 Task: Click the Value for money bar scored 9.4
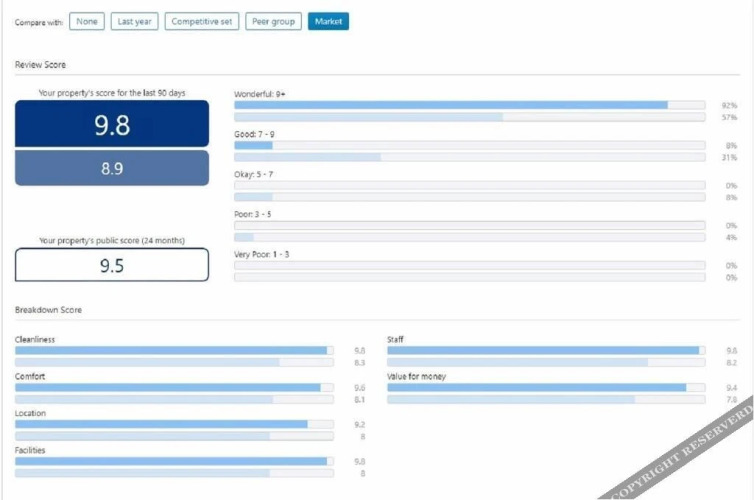point(546,387)
